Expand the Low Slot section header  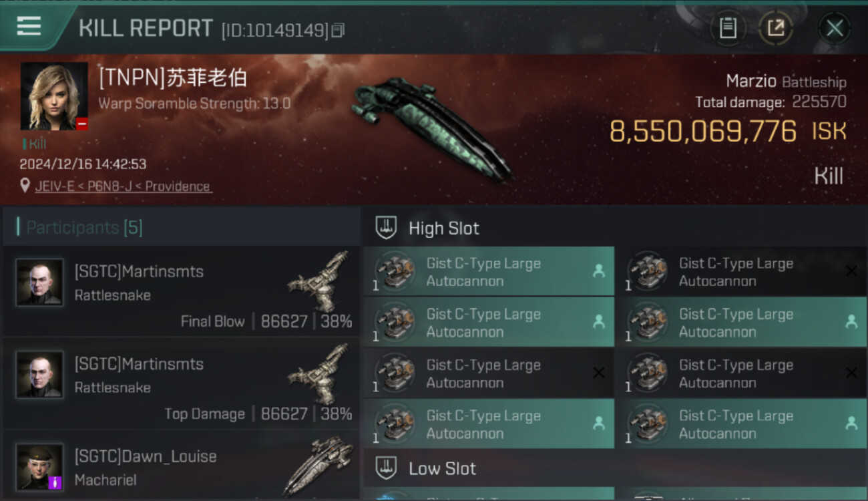point(615,468)
